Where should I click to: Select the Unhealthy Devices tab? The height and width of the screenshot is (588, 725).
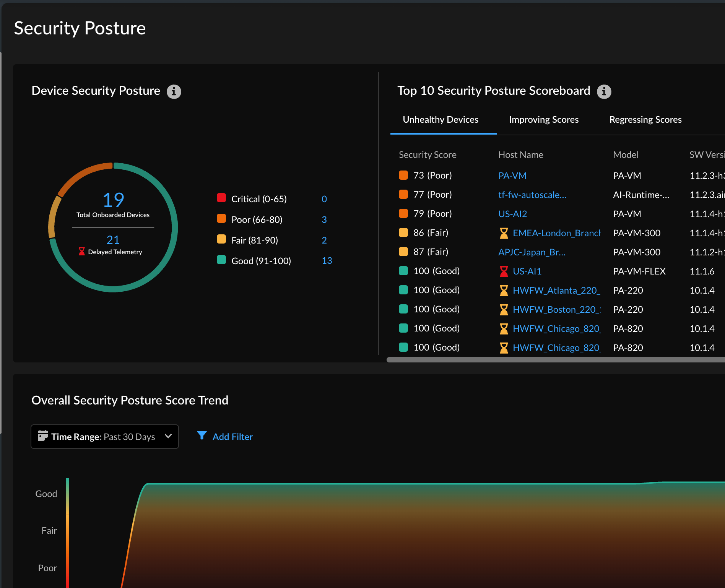(x=440, y=120)
